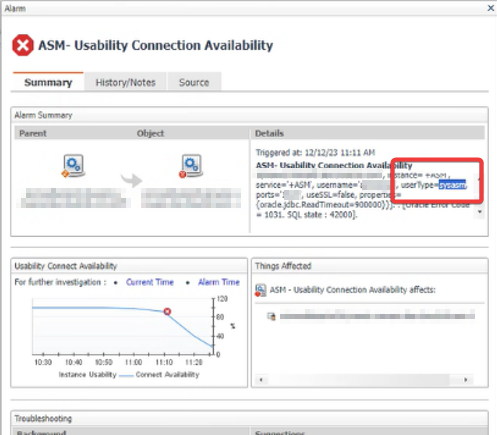This screenshot has height=435, width=497.
Task: Close the Alarm dialog
Action: pos(491,8)
